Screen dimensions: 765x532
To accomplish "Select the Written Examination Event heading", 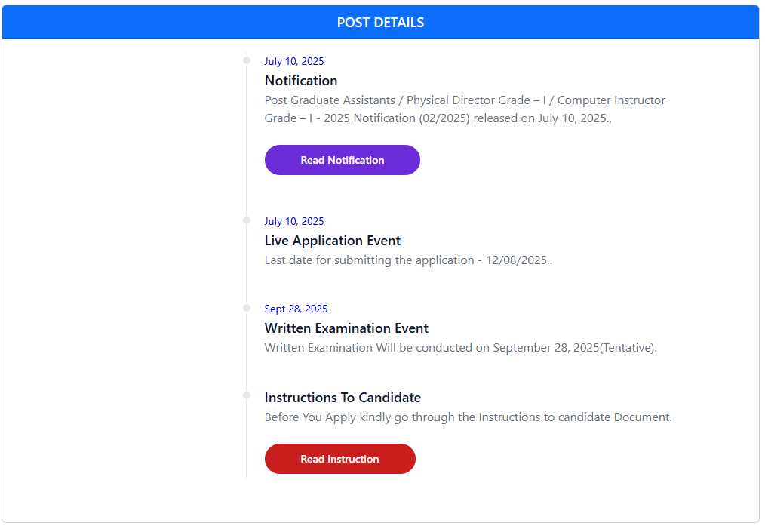I will click(346, 328).
